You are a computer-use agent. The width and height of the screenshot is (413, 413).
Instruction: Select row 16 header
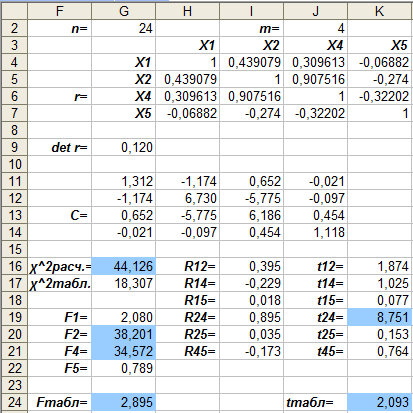coord(14,266)
